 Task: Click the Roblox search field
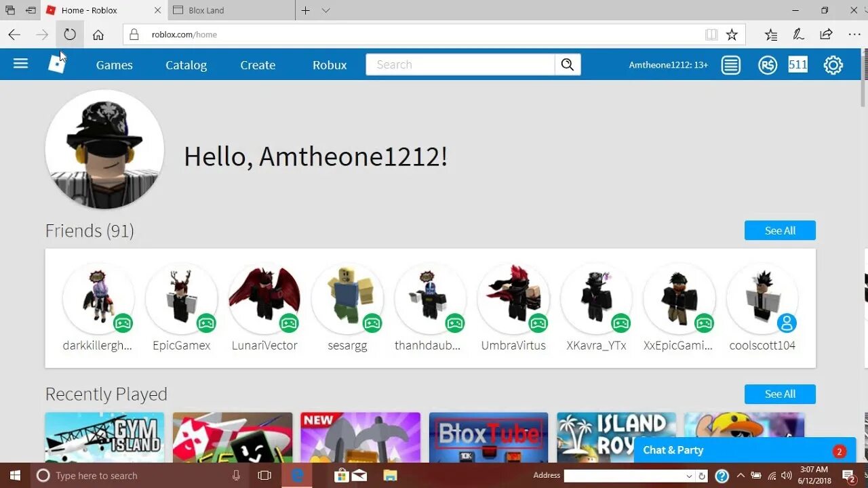(x=460, y=64)
